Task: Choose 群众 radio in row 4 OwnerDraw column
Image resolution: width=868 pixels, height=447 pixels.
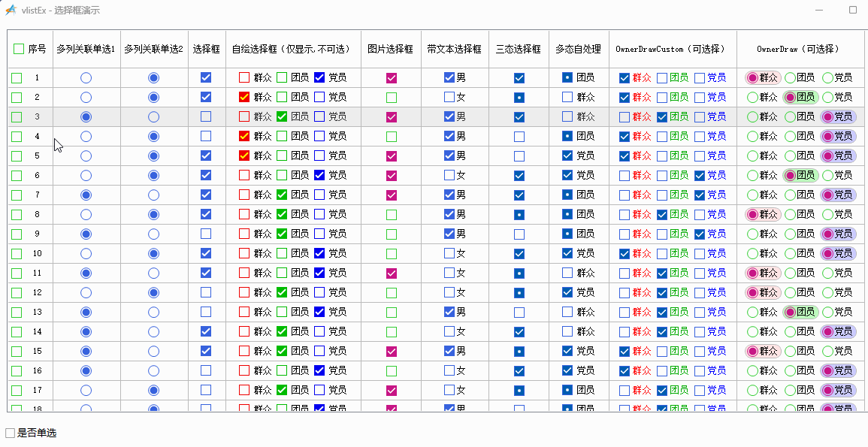Action: click(752, 136)
